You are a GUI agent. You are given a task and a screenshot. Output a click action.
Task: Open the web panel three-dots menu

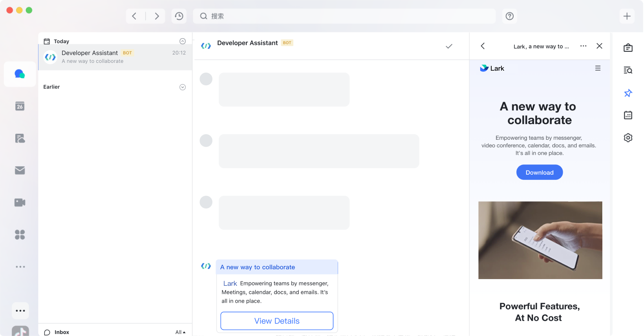pos(583,46)
